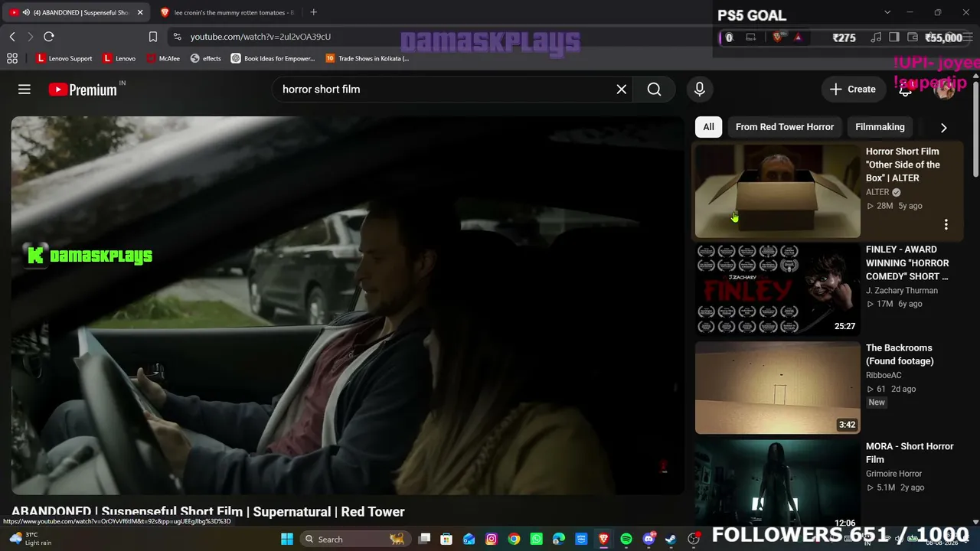Open Microsoft Store from taskbar
This screenshot has height=551, width=980.
(x=446, y=539)
